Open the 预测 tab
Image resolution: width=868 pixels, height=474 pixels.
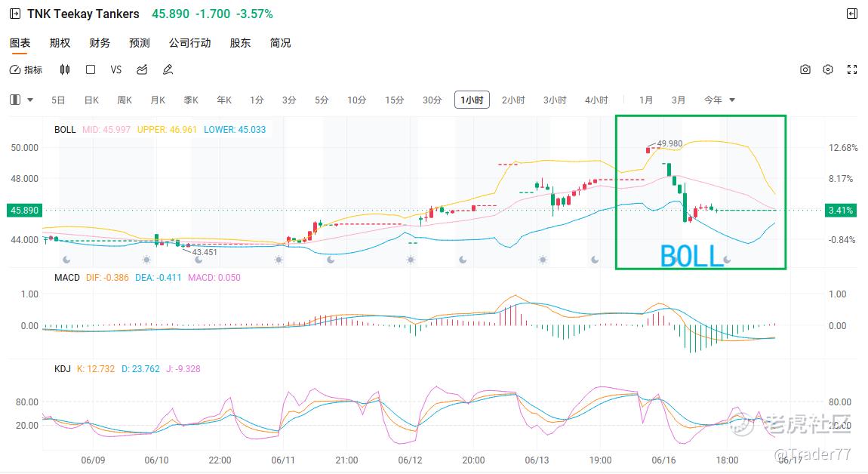140,43
